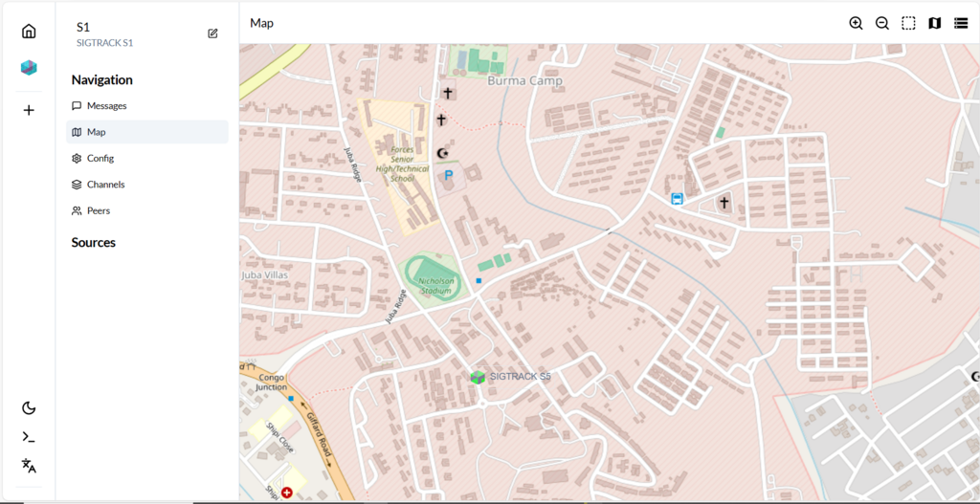980x504 pixels.
Task: Click the parking P marker on map
Action: point(448,176)
